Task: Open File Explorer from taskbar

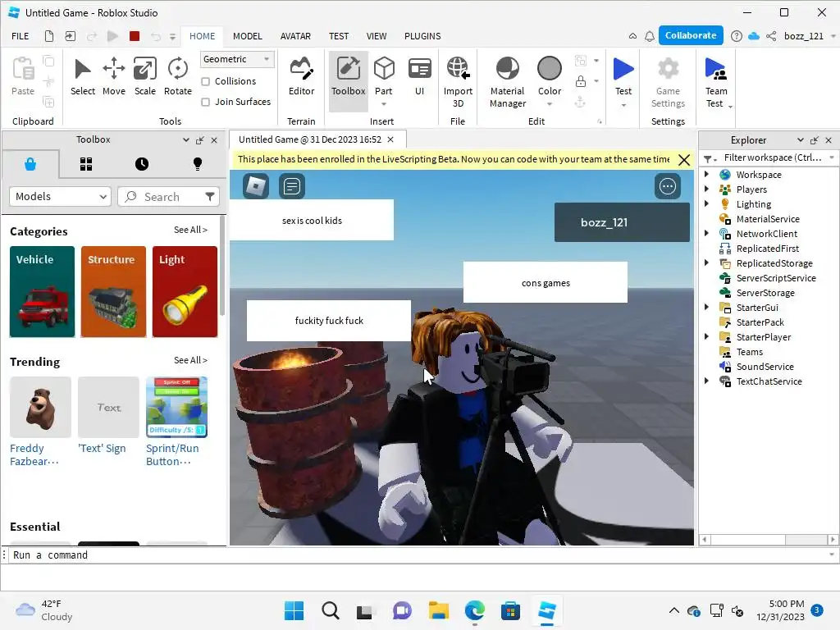Action: [x=438, y=610]
